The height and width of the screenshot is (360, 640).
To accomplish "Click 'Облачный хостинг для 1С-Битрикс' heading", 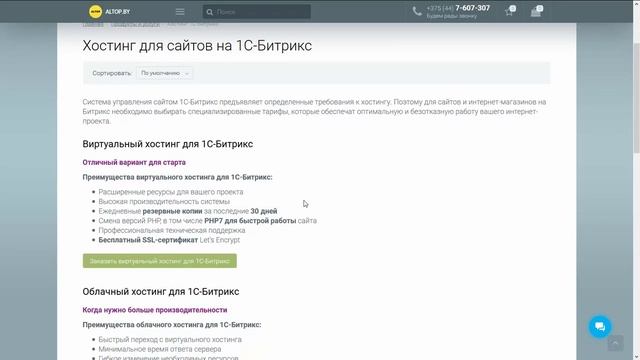I will pyautogui.click(x=161, y=292).
